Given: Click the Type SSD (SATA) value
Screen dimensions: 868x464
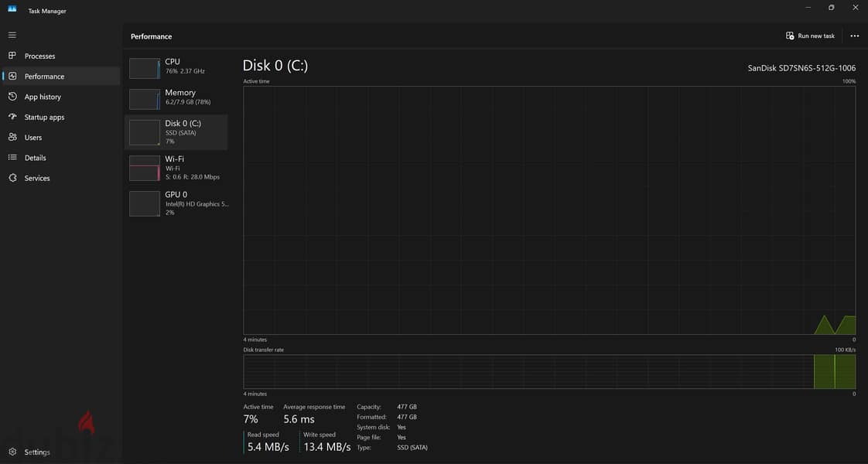Looking at the screenshot, I should (x=412, y=448).
